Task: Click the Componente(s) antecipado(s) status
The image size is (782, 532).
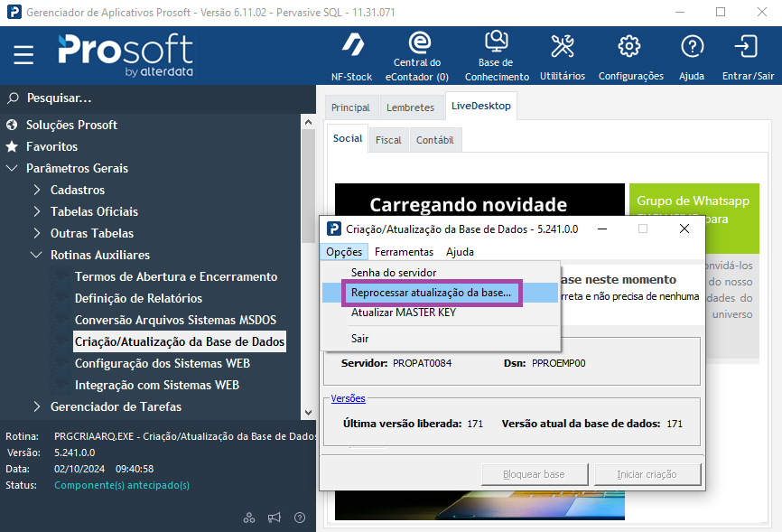Action: coord(122,485)
